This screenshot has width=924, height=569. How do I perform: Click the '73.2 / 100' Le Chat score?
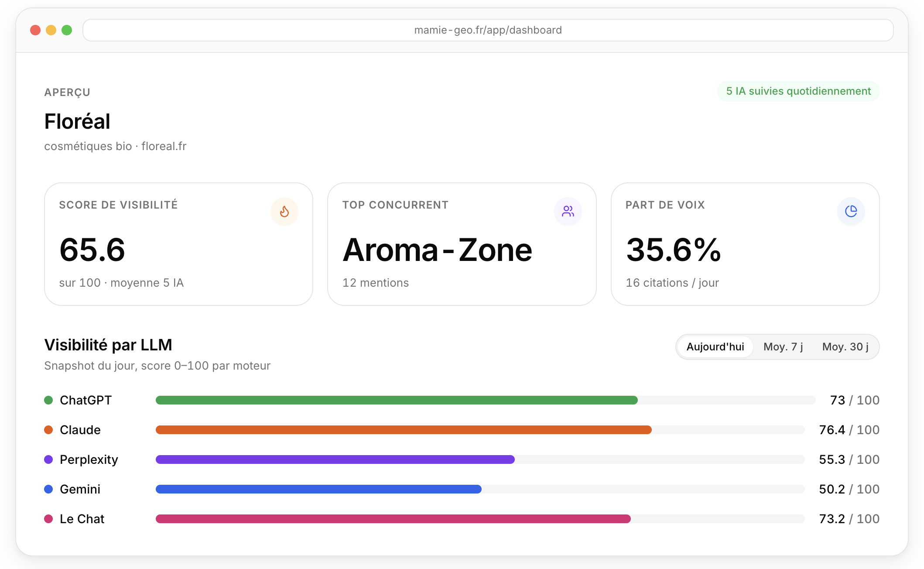click(849, 519)
